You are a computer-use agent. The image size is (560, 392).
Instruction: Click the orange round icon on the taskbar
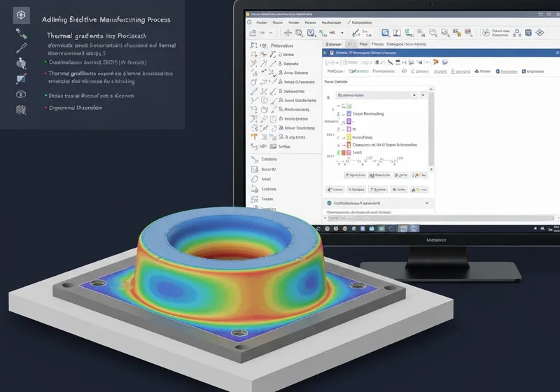[x=344, y=228]
